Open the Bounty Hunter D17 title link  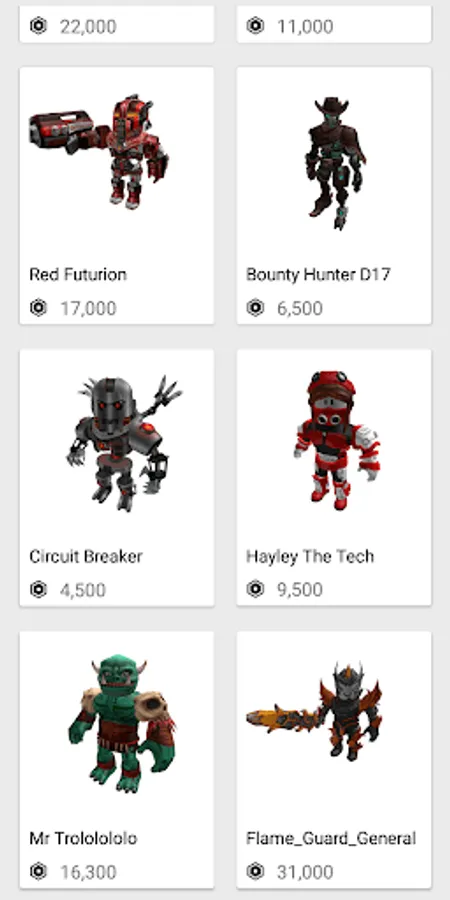pyautogui.click(x=319, y=274)
